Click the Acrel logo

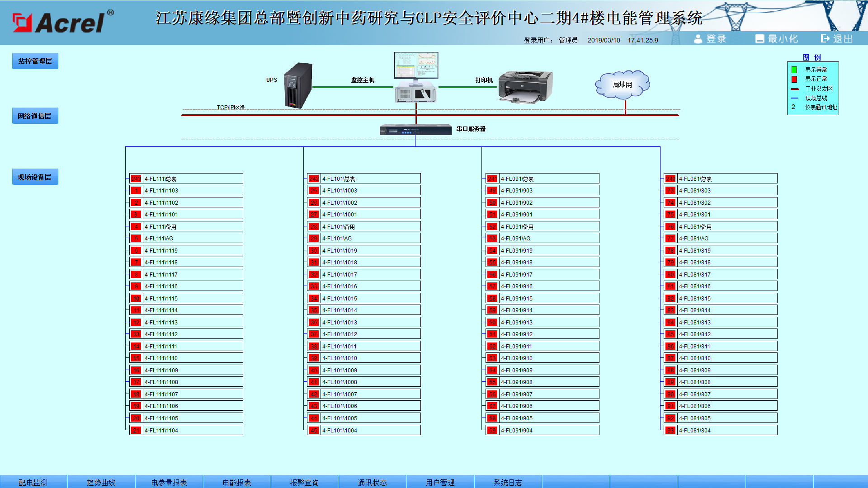63,22
